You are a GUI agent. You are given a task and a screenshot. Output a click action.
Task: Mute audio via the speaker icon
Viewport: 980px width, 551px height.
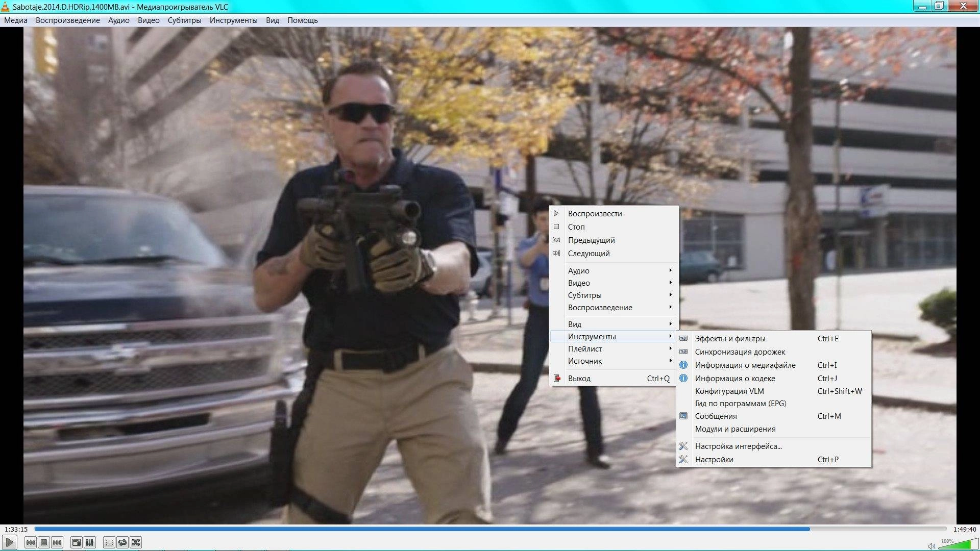pos(932,545)
